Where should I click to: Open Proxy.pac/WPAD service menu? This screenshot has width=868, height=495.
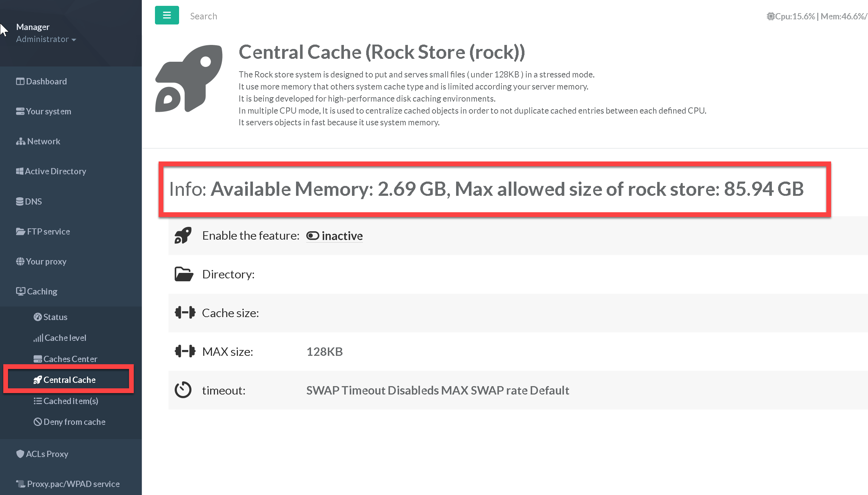(73, 484)
